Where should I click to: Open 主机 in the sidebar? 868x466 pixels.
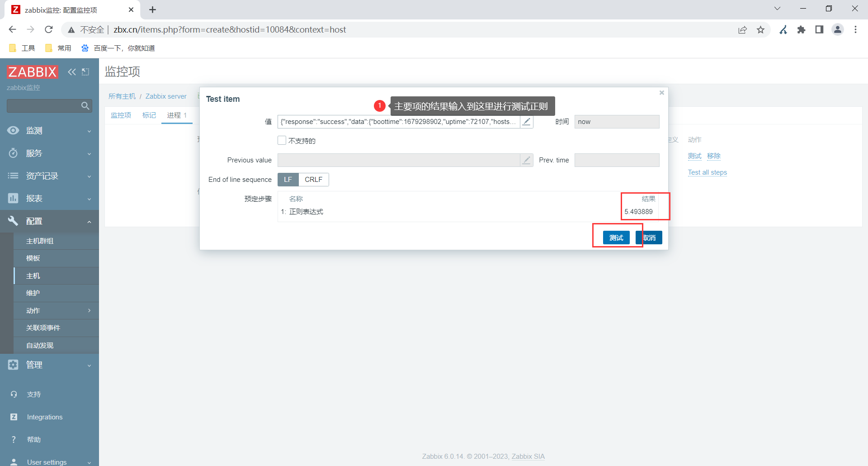(56, 276)
